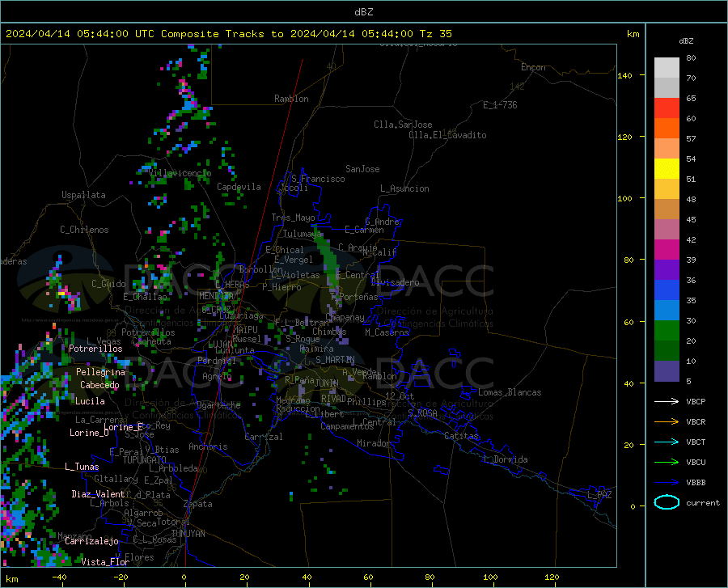Click the 'TUPUNGATO' map label
The width and height of the screenshot is (728, 588).
(145, 460)
